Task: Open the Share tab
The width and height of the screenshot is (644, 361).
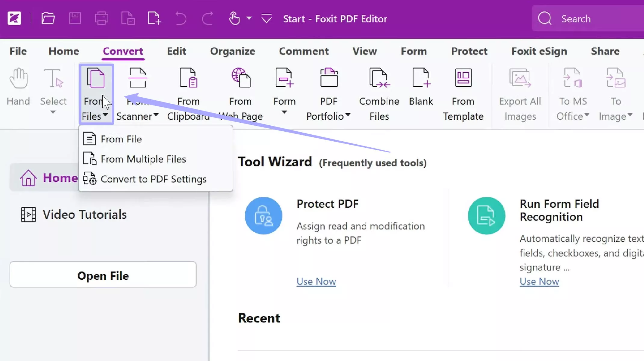Action: [605, 51]
